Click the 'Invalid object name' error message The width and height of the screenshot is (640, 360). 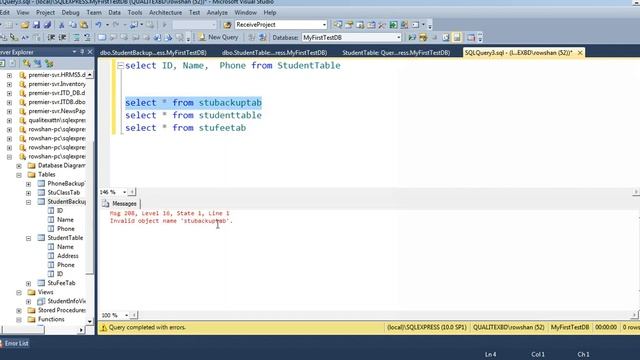(171, 221)
